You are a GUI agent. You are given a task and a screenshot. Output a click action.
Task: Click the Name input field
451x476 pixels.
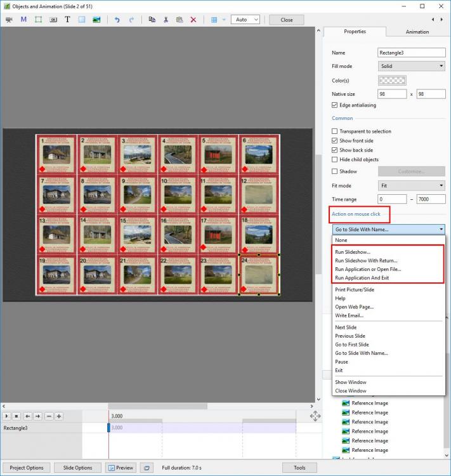[x=411, y=53]
